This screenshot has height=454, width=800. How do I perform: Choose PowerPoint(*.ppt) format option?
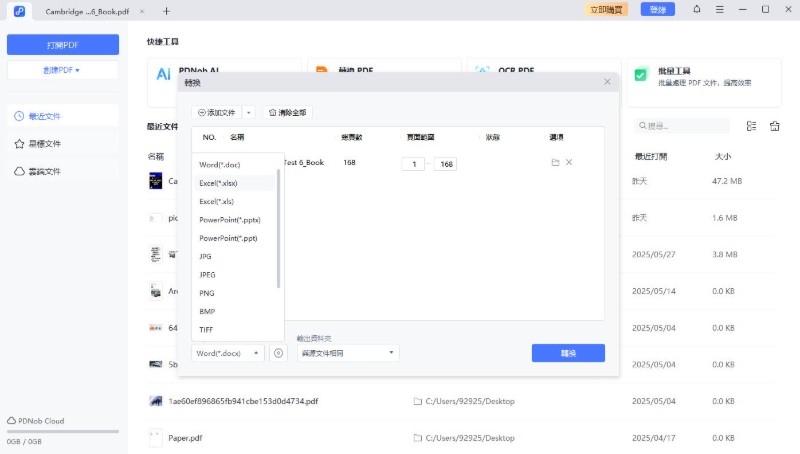(x=235, y=238)
